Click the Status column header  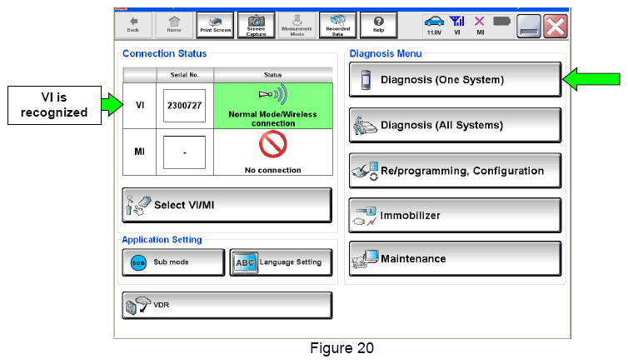272,75
